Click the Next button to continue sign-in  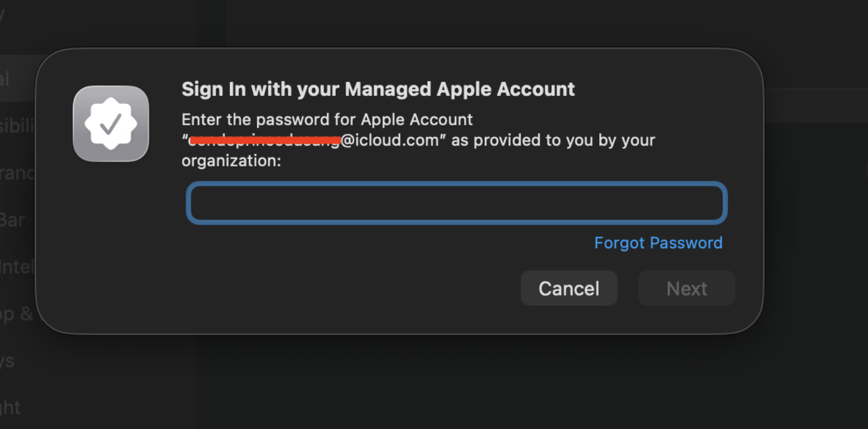(x=686, y=288)
